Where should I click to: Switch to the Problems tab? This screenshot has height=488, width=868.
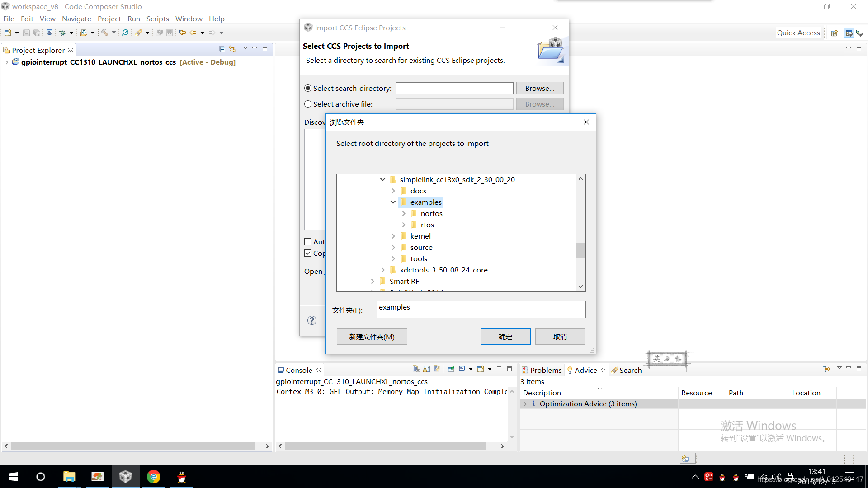coord(541,370)
